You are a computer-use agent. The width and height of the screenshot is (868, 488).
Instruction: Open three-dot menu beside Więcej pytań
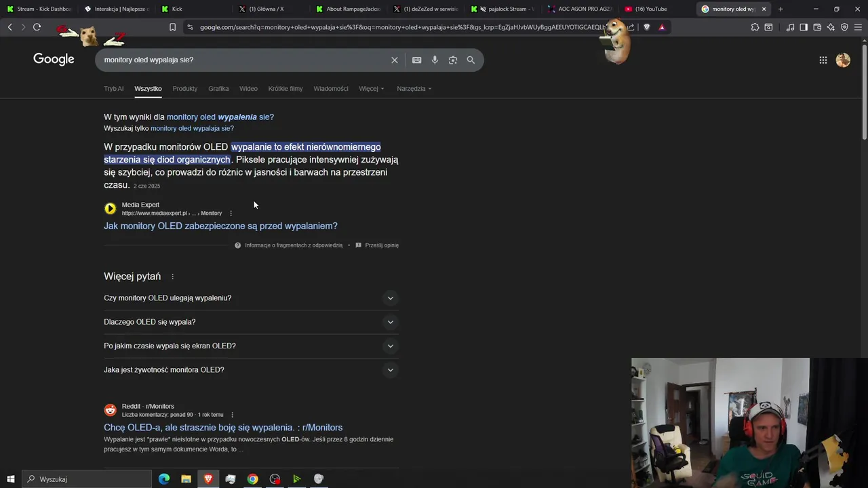click(172, 277)
